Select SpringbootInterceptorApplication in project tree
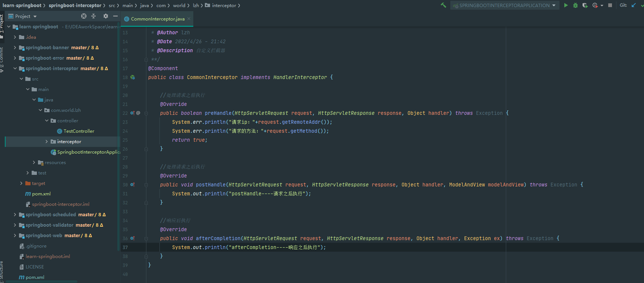The width and height of the screenshot is (644, 283). point(85,152)
